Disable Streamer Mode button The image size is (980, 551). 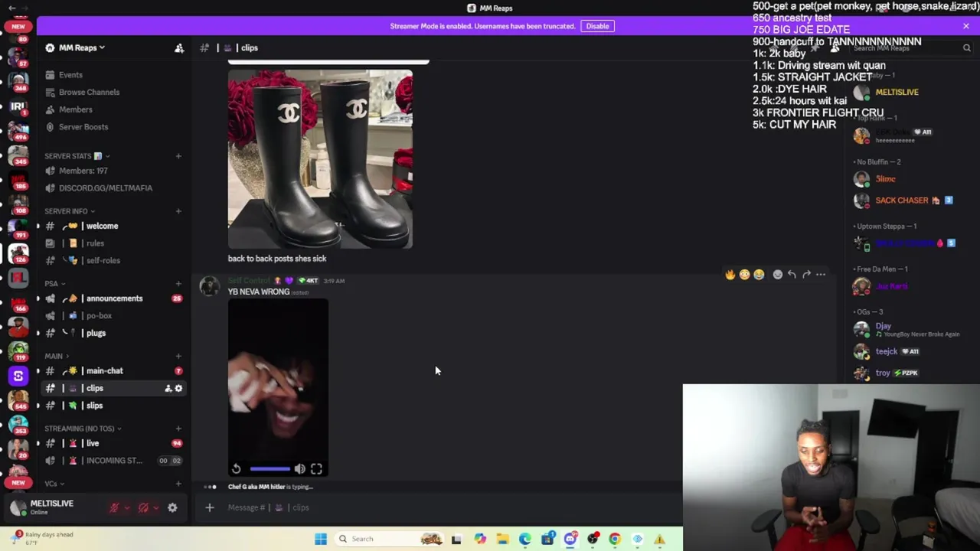(597, 26)
